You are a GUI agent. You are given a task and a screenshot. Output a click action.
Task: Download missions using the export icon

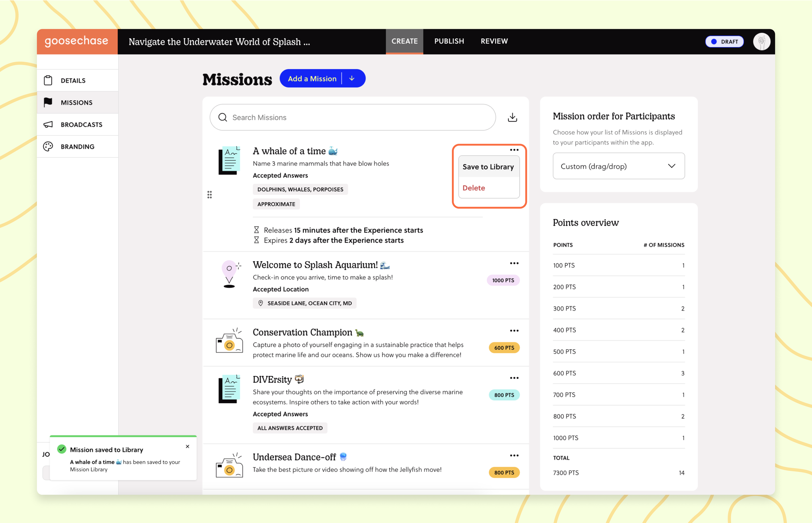512,117
